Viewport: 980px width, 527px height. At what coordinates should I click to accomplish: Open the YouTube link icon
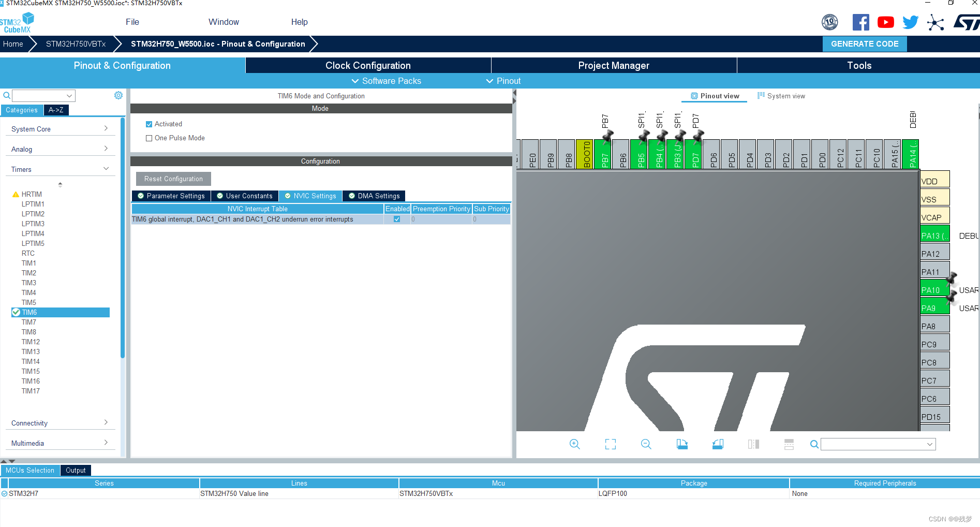click(885, 22)
